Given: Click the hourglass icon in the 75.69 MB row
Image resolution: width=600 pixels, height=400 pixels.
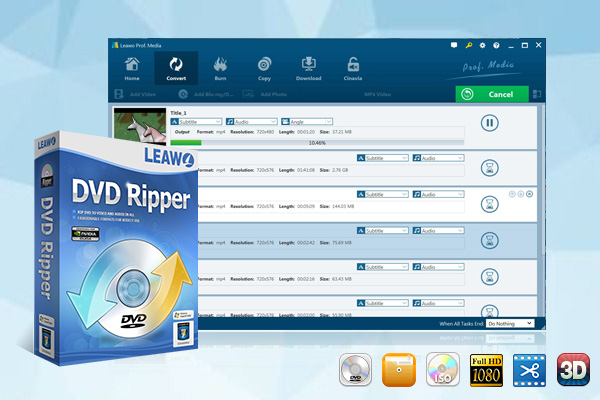Looking at the screenshot, I should [489, 240].
